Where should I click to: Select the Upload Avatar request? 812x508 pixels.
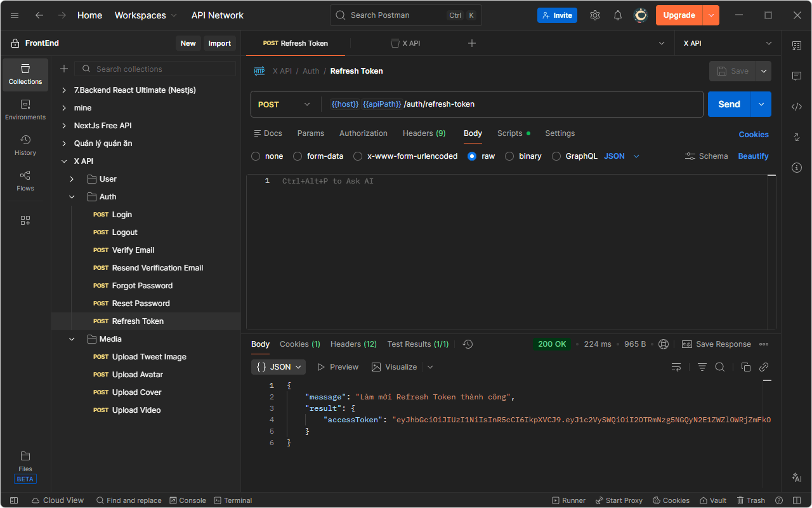tap(137, 375)
